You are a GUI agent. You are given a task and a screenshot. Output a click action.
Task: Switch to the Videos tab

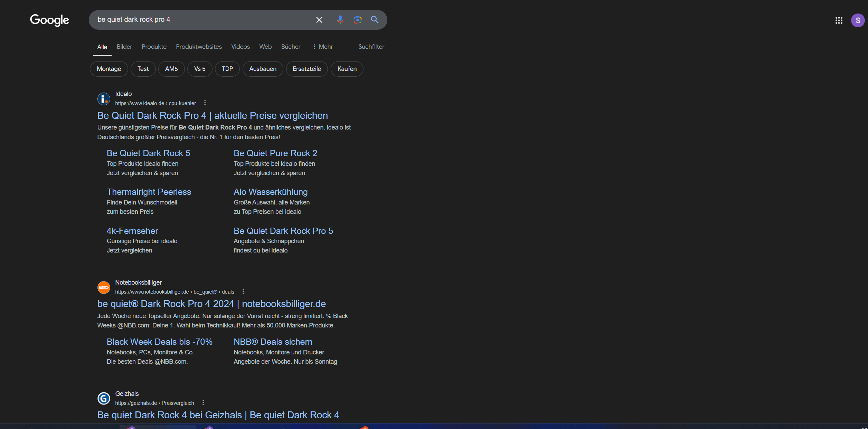(240, 47)
